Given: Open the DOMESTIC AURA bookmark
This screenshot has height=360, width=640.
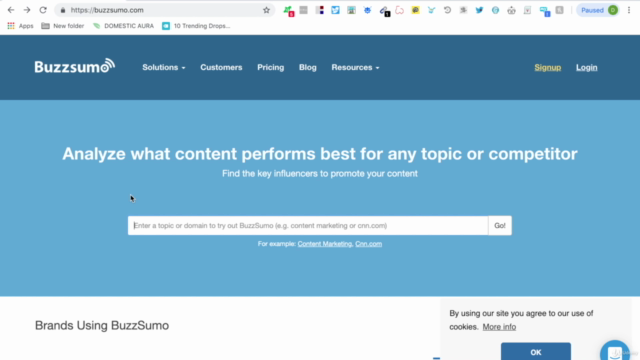Looking at the screenshot, I should [123, 26].
